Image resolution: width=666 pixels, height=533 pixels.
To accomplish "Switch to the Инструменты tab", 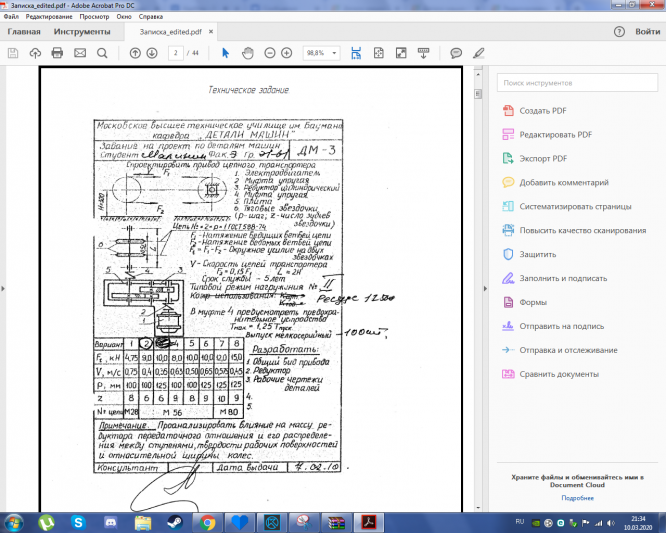I will click(82, 32).
